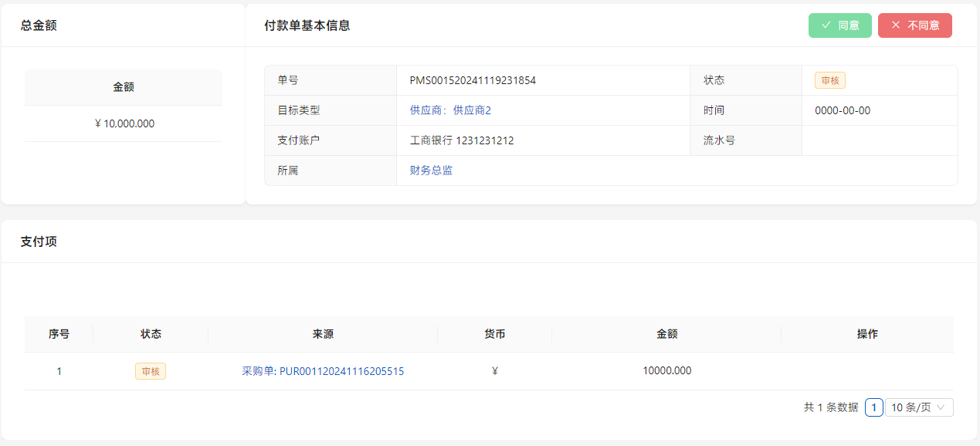Click the 金额 column header in 支付项 table
The width and height of the screenshot is (980, 446).
666,334
